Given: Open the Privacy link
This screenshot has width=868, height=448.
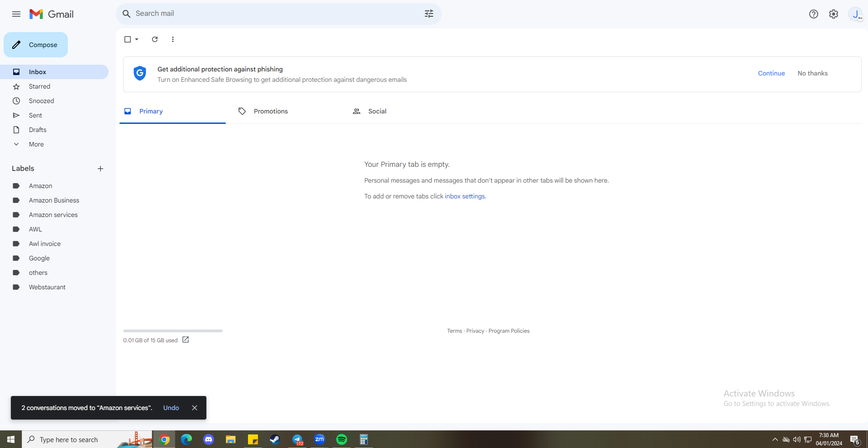Looking at the screenshot, I should 475,331.
